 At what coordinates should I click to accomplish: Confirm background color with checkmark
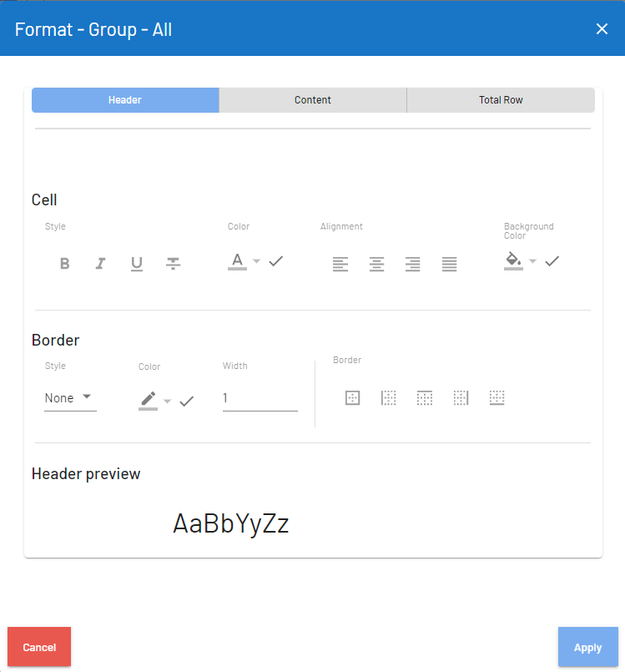[552, 261]
